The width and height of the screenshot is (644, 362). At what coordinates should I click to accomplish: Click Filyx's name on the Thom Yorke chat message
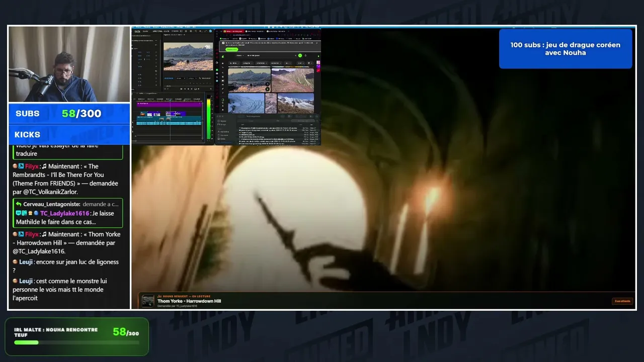[32, 234]
